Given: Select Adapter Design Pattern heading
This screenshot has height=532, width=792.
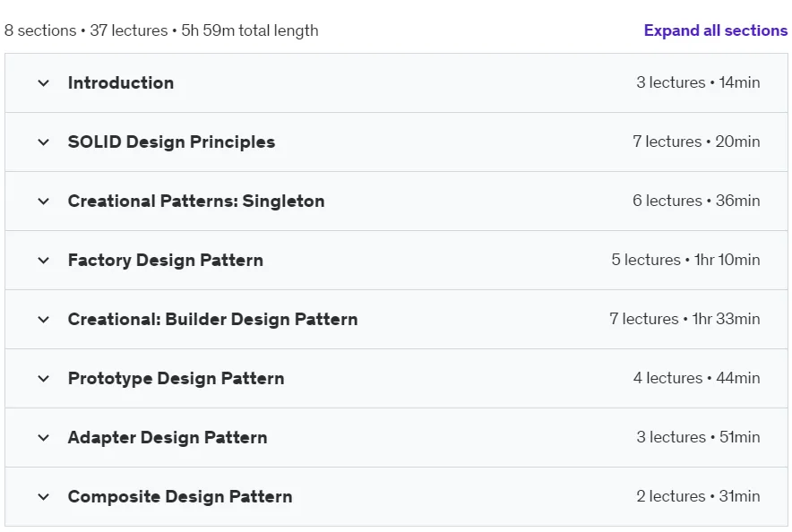Looking at the screenshot, I should [x=168, y=437].
